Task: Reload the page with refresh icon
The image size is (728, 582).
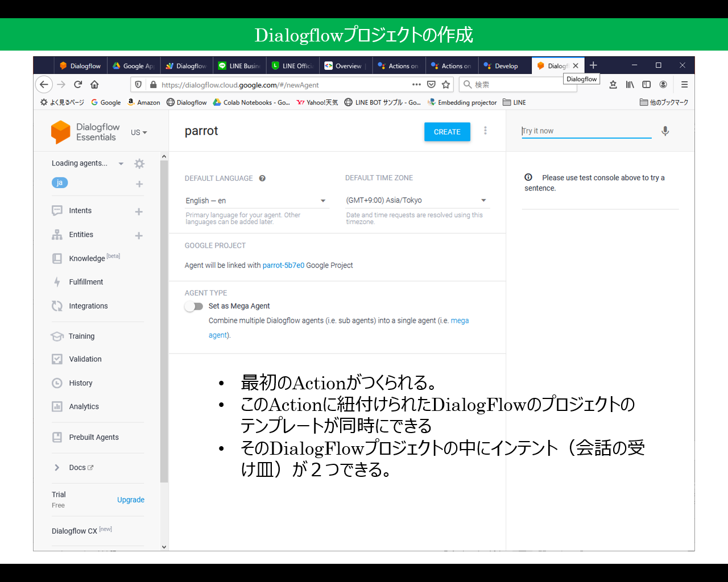Action: point(78,85)
